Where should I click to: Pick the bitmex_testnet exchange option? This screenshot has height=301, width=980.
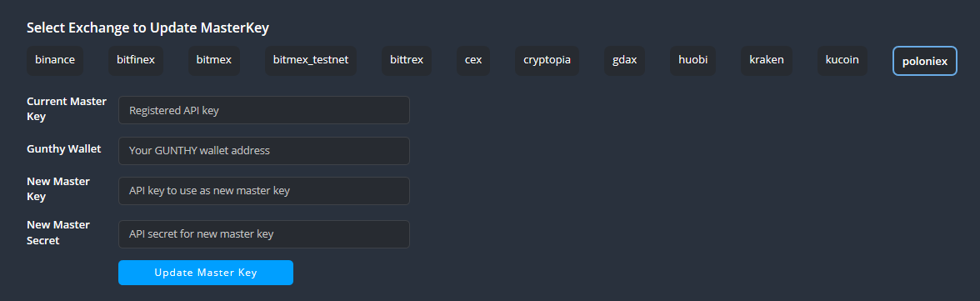point(311,61)
